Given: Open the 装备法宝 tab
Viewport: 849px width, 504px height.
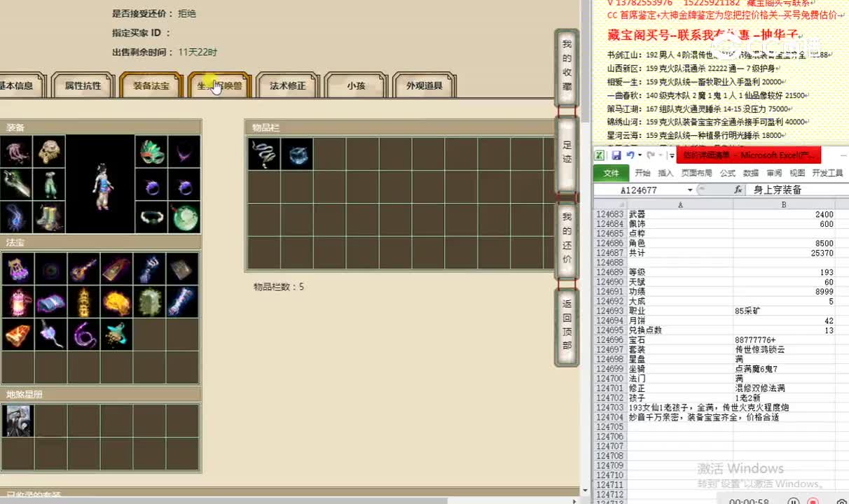Looking at the screenshot, I should point(151,86).
